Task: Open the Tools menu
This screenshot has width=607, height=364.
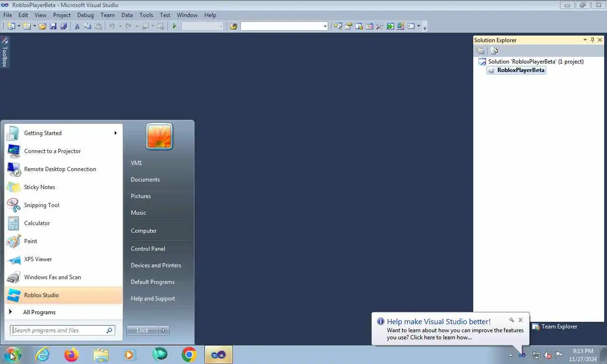Action: (x=146, y=15)
